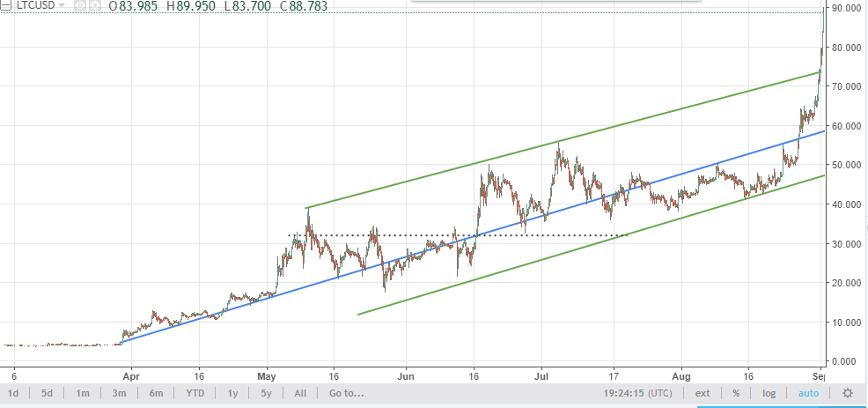The width and height of the screenshot is (868, 408).
Task: Switch to 1m time range
Action: tap(82, 392)
